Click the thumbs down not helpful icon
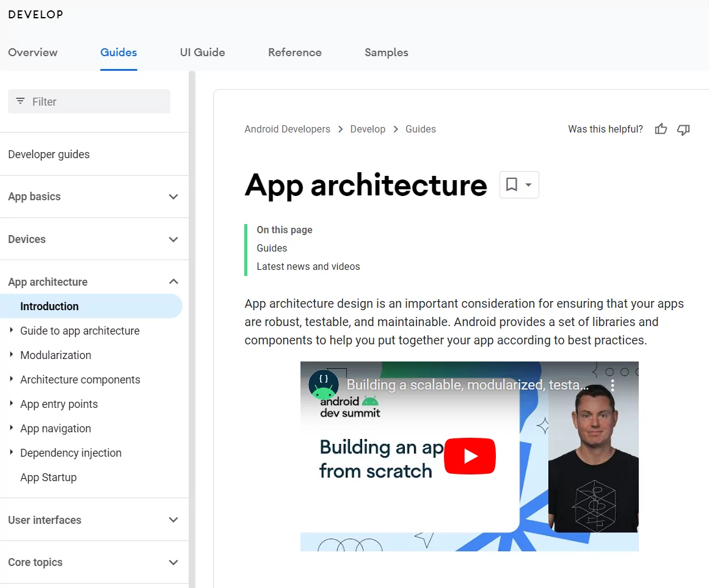The image size is (709, 588). point(683,129)
